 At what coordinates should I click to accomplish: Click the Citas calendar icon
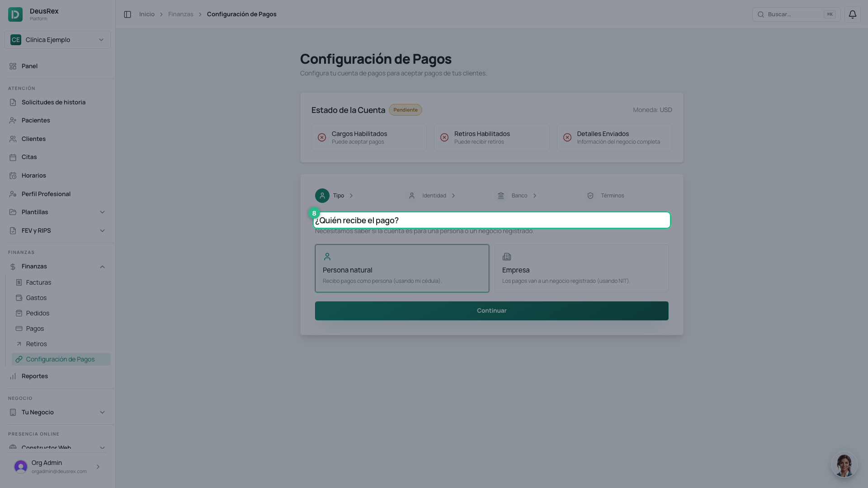coord(13,157)
